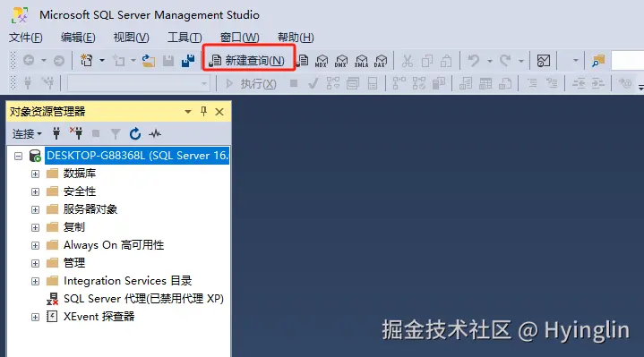Click the DAX query icon
Screen dimensions: 644x357
(381, 61)
